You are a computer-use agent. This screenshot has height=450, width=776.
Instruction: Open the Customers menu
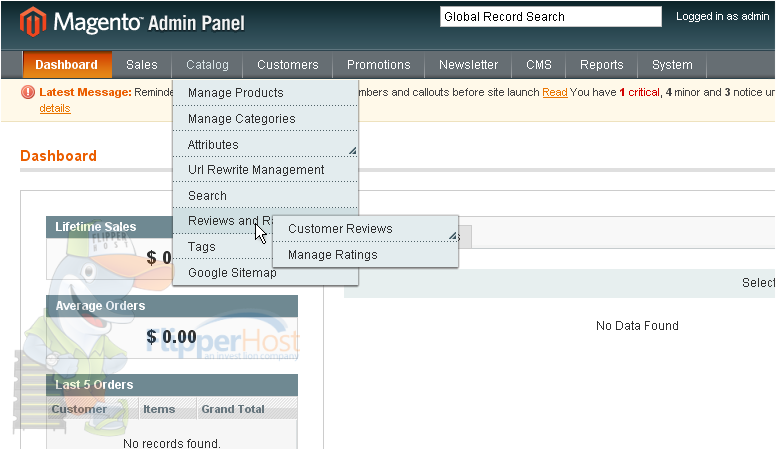coord(288,65)
